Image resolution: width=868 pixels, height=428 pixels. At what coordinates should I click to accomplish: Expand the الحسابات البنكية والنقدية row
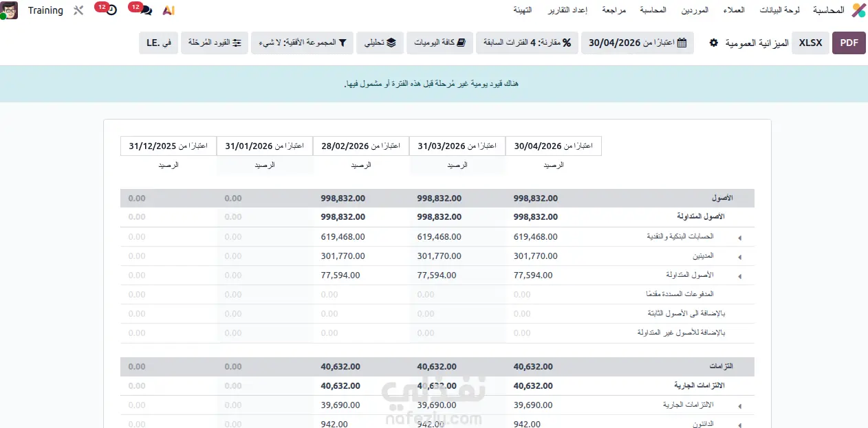(740, 237)
